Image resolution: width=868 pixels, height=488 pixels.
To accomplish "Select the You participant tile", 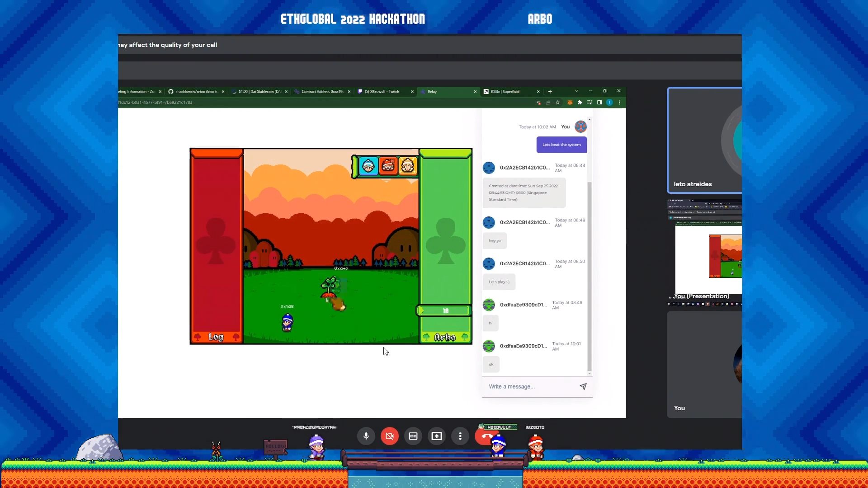I will pos(704,364).
